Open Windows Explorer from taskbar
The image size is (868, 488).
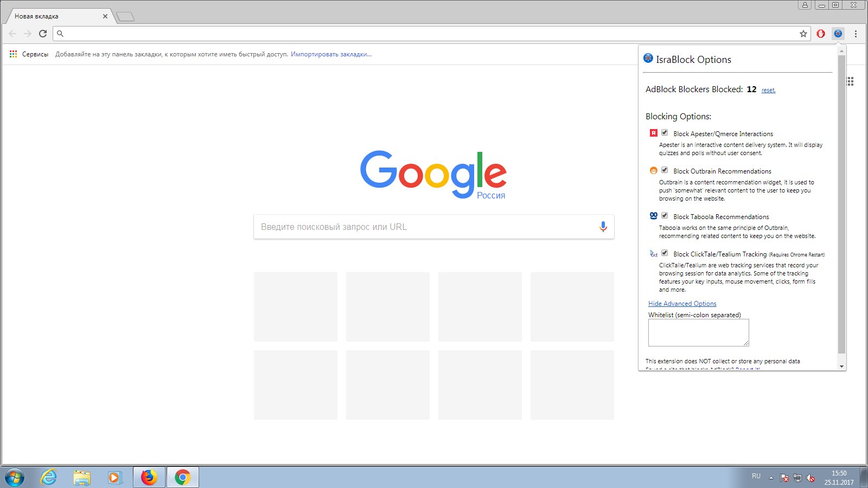tap(82, 477)
